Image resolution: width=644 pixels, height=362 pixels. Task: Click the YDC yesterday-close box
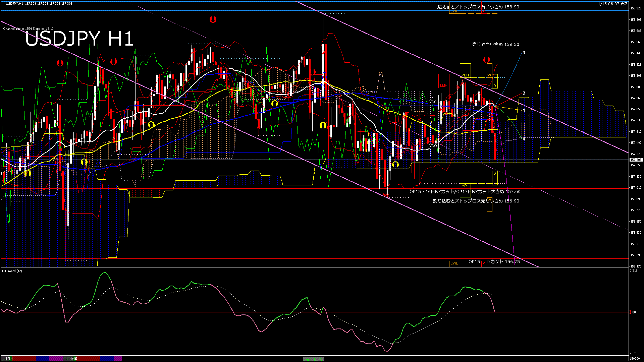click(x=433, y=102)
